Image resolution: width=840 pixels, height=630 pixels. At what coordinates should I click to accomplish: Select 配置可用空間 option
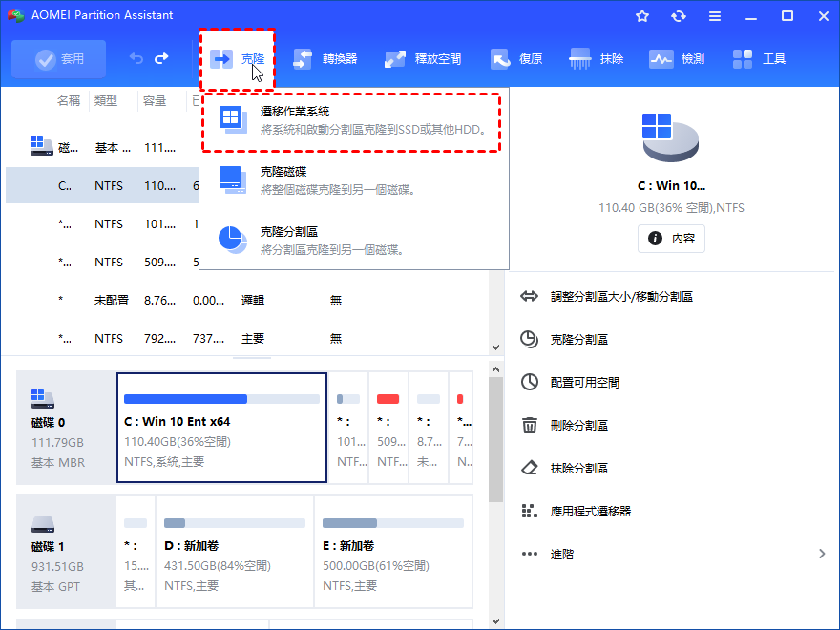pyautogui.click(x=585, y=383)
